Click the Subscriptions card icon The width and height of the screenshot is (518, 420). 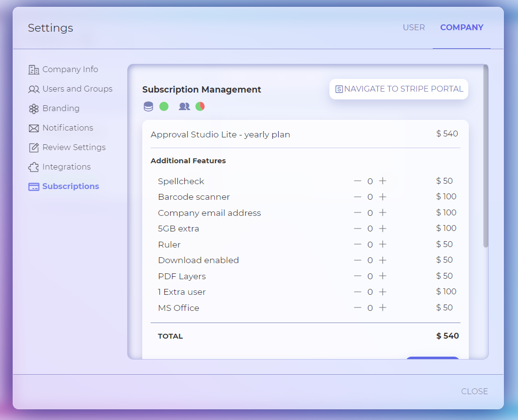pyautogui.click(x=33, y=187)
